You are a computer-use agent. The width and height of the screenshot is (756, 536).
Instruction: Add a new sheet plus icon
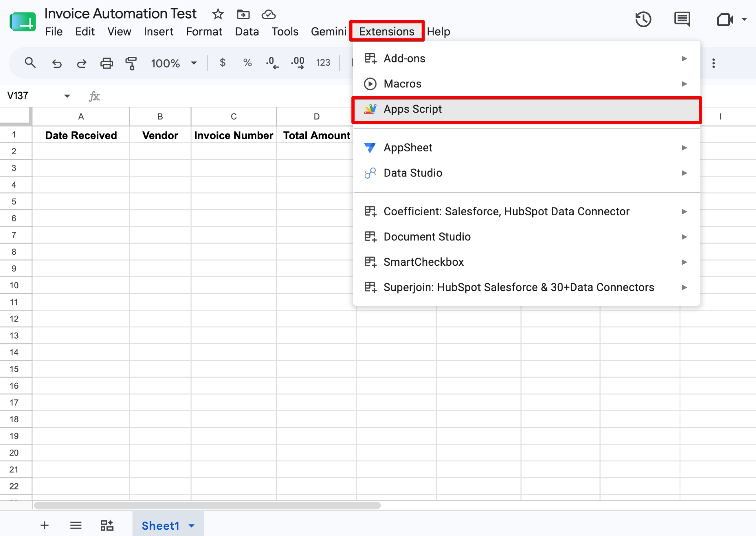[44, 525]
